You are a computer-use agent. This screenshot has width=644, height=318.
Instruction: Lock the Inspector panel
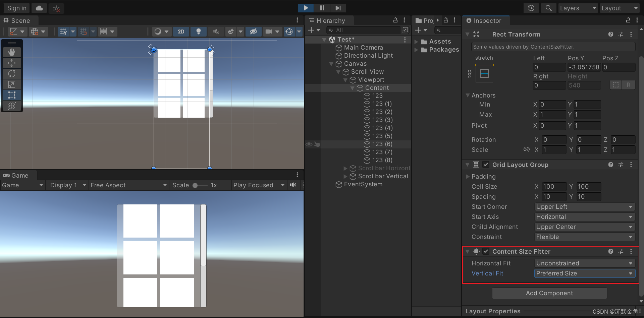pyautogui.click(x=628, y=20)
